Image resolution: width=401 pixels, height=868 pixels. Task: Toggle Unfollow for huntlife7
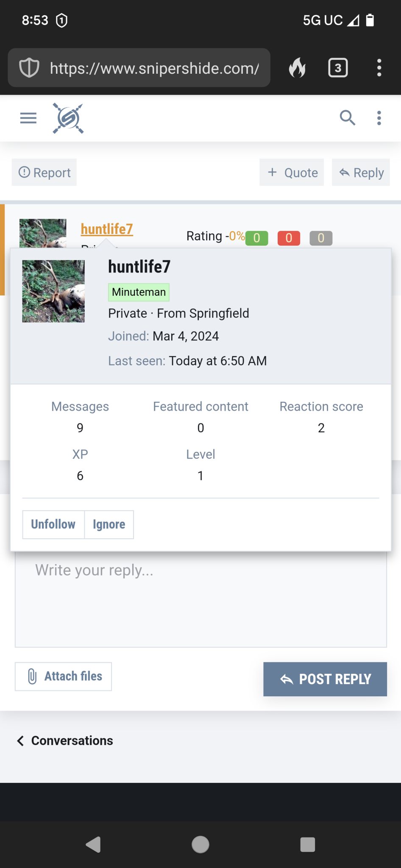53,525
